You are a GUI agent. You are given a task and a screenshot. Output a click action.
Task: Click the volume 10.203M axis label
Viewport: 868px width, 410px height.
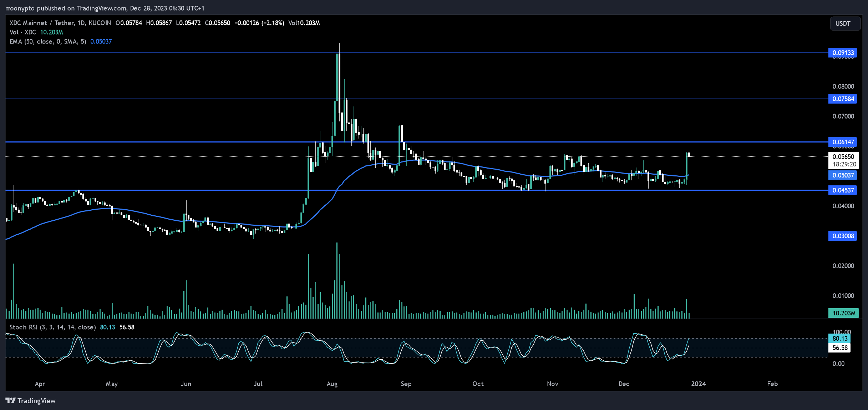pos(843,313)
